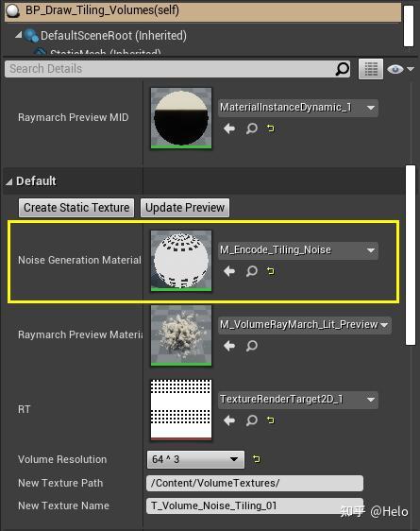
Task: Click the Raymarch Preview MID thumbnail
Action: pyautogui.click(x=181, y=118)
